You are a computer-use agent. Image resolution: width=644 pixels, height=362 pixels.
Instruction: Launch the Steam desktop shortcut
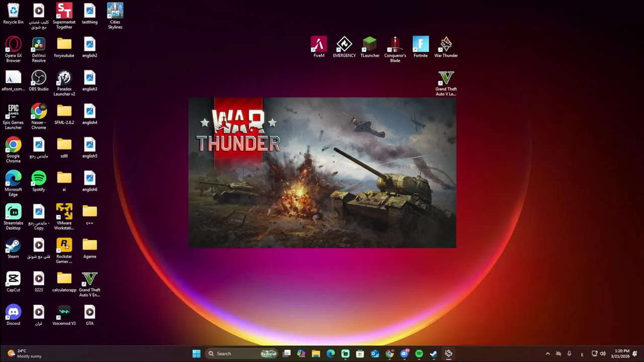(13, 248)
